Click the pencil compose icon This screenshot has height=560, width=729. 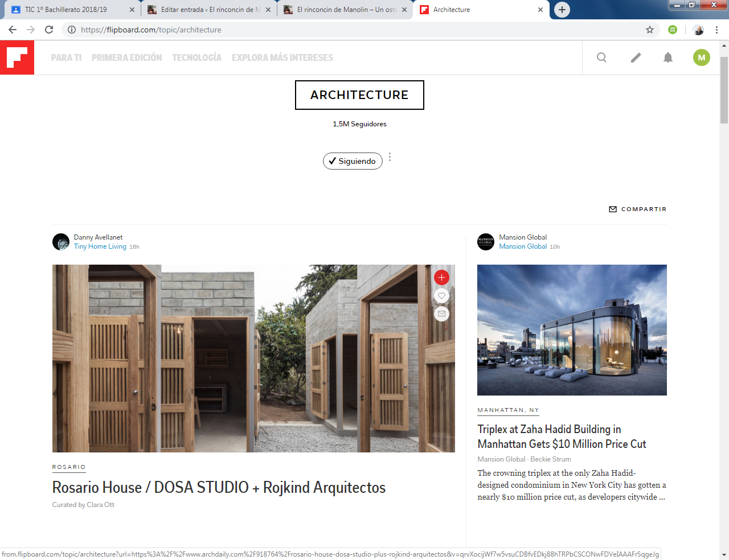click(636, 57)
